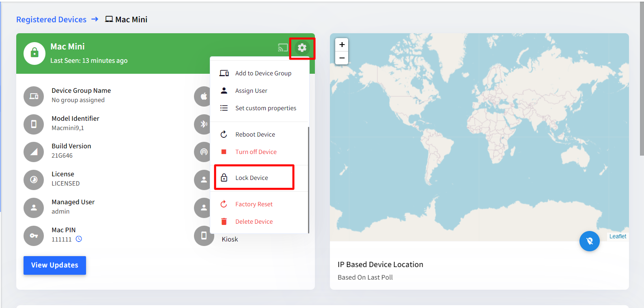
Task: Click the Last Seen 13 minutes ago text
Action: click(89, 61)
